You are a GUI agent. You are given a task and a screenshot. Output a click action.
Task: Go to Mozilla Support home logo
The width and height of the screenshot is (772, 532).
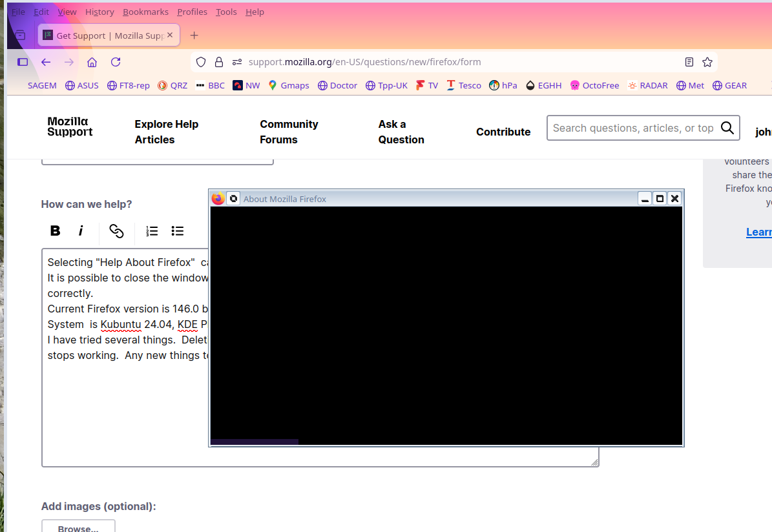point(70,127)
